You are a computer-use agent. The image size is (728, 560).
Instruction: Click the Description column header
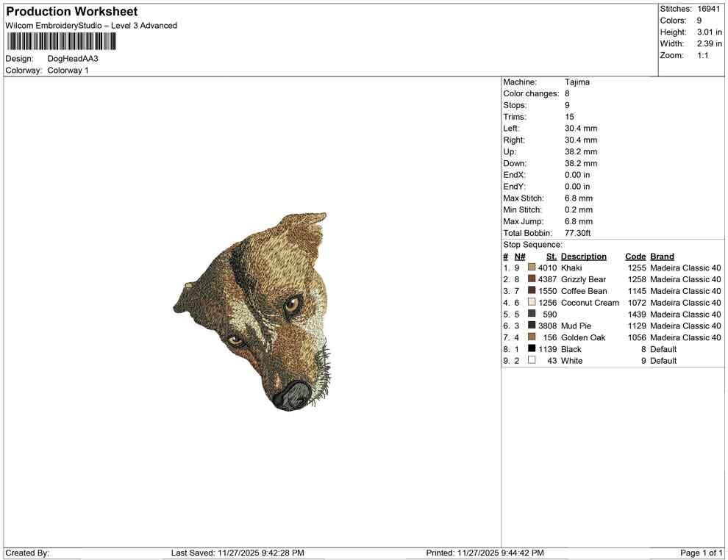(x=584, y=256)
